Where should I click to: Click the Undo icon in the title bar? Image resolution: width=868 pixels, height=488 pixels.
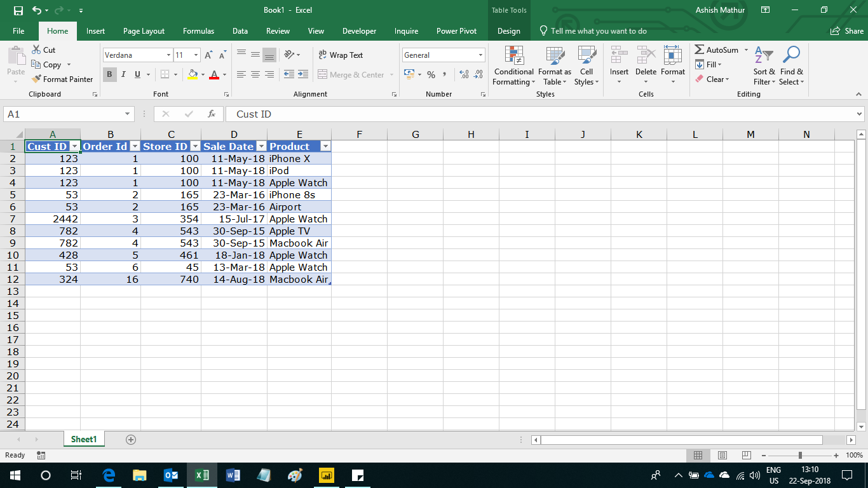pyautogui.click(x=37, y=10)
